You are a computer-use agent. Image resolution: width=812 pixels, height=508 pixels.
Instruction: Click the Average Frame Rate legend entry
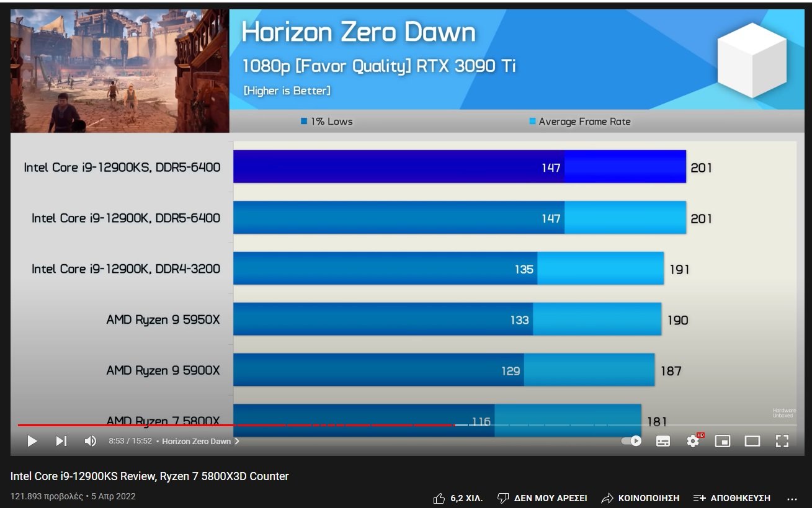580,122
